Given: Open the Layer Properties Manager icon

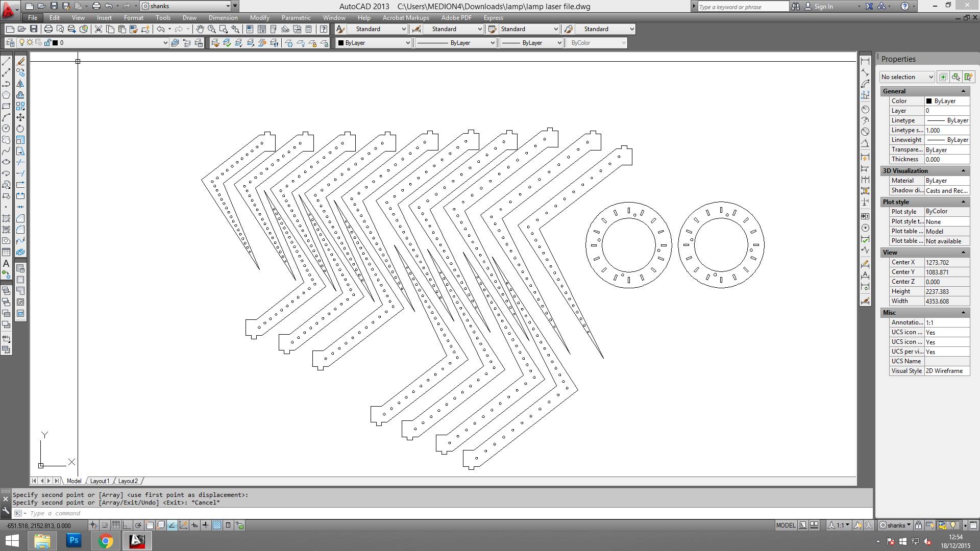Looking at the screenshot, I should (10, 43).
